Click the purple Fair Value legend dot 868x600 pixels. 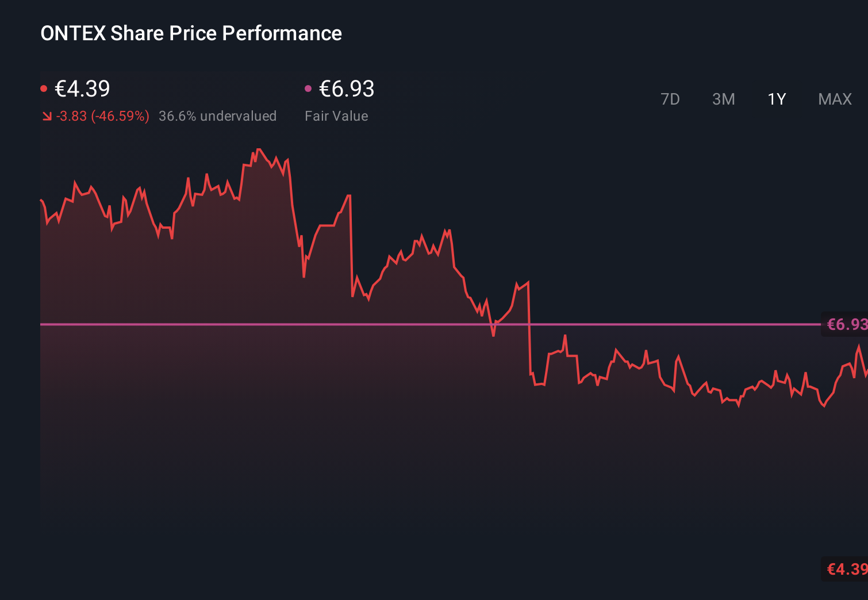[308, 87]
